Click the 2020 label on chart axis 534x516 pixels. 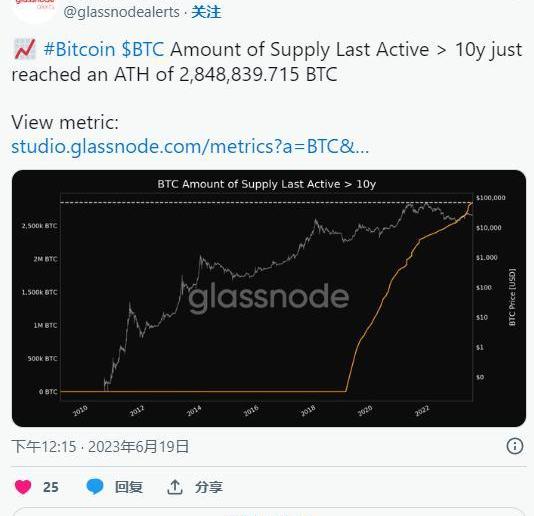click(x=365, y=411)
